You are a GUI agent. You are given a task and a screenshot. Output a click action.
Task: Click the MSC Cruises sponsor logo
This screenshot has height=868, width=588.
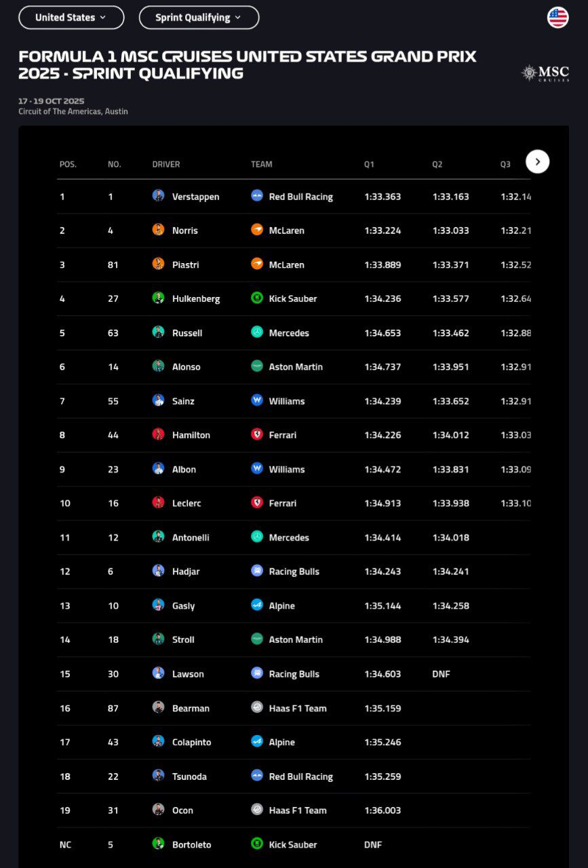click(x=545, y=73)
